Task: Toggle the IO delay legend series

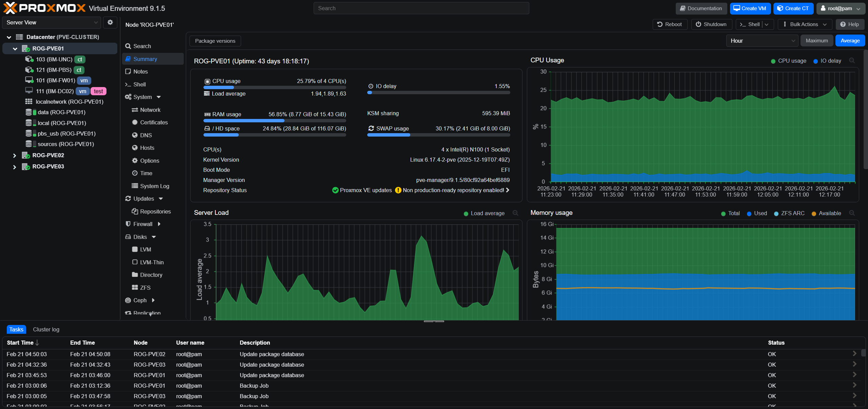Action: click(827, 61)
